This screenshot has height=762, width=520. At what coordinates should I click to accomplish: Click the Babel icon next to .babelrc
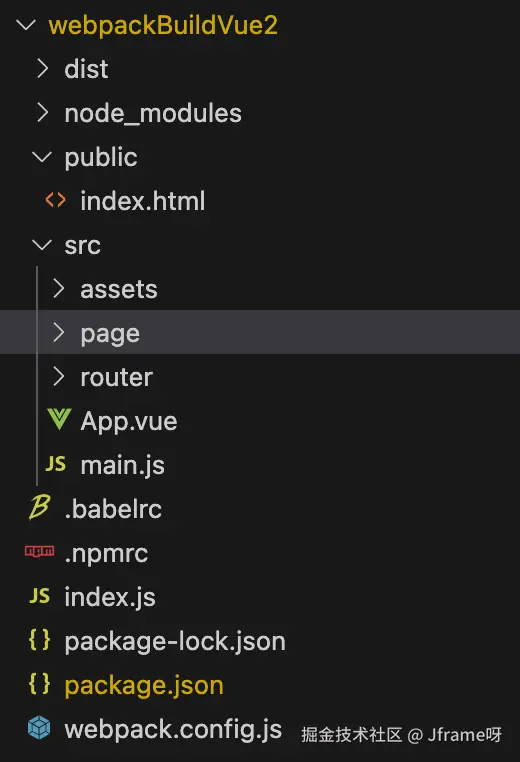39,507
